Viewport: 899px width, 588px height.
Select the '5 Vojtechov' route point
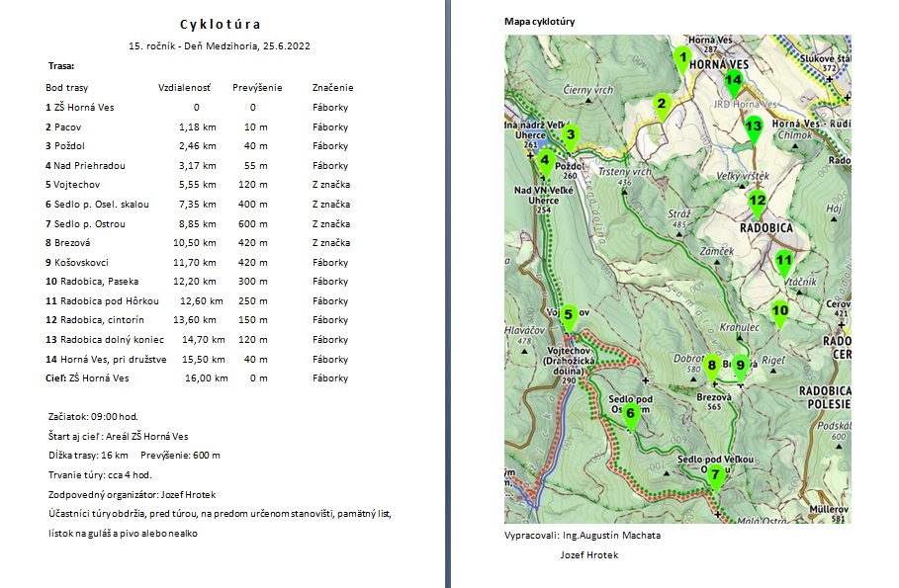click(x=73, y=185)
